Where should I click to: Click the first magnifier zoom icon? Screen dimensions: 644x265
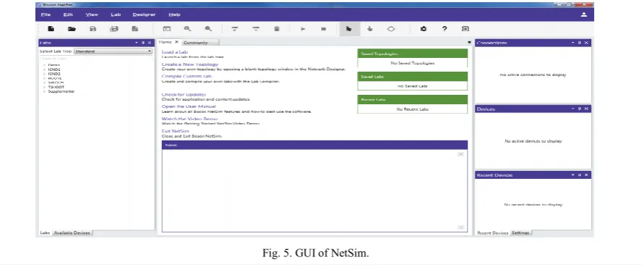point(187,29)
